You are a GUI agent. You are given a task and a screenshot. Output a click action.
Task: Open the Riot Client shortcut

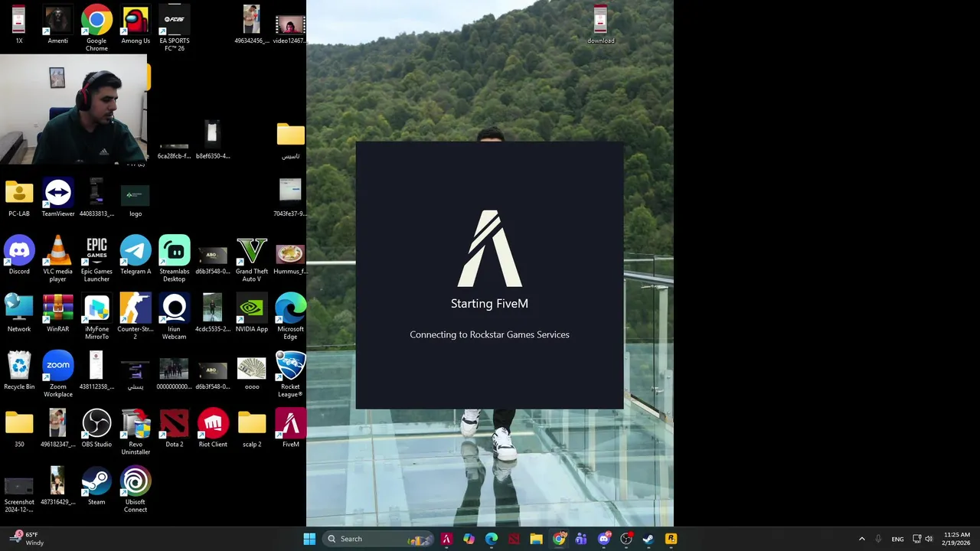coord(213,429)
